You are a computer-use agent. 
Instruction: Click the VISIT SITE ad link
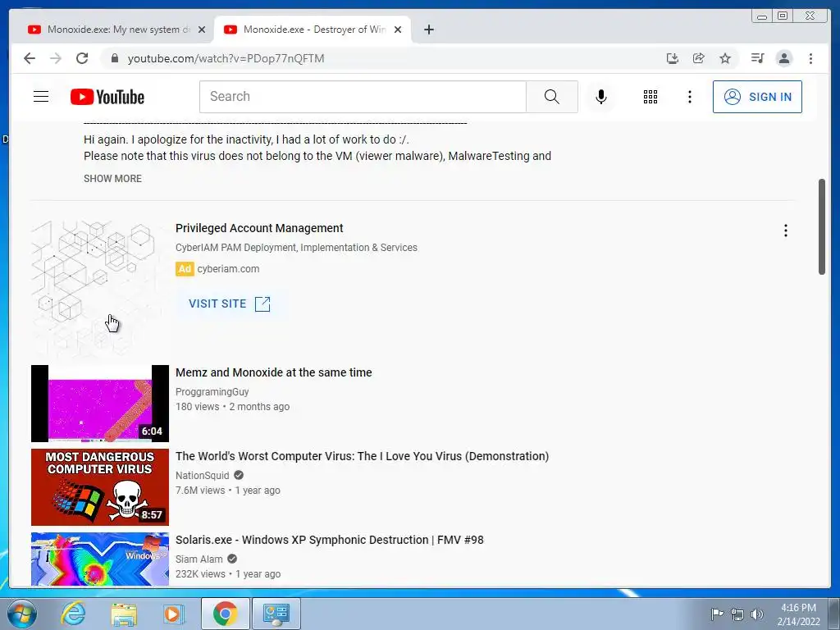pos(230,304)
